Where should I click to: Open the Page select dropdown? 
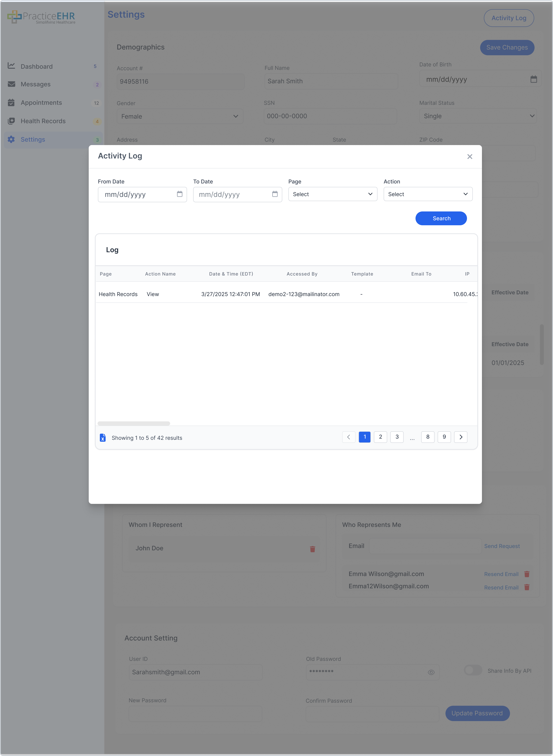[x=332, y=194]
